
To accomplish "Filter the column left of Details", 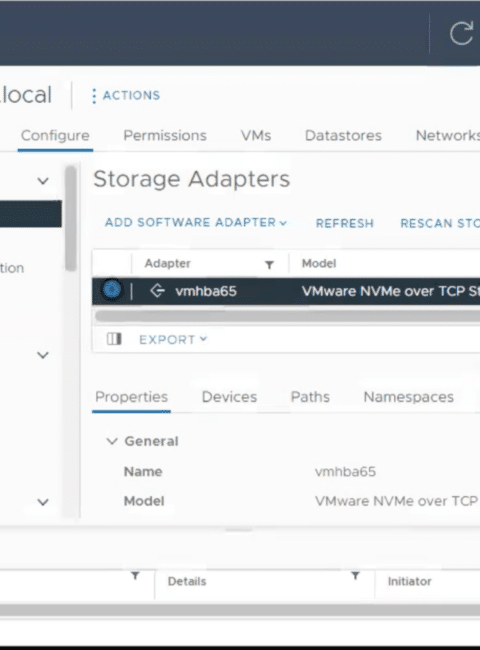I will [135, 576].
